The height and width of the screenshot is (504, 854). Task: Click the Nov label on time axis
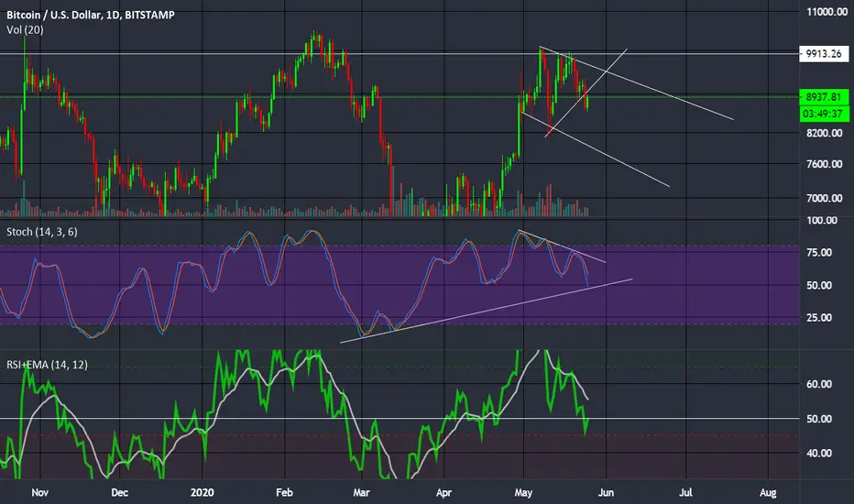(39, 493)
